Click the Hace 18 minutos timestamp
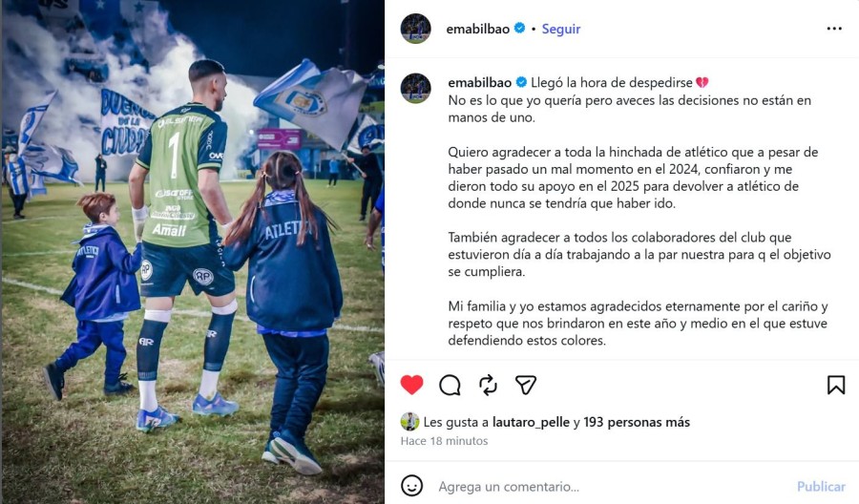 (x=444, y=441)
